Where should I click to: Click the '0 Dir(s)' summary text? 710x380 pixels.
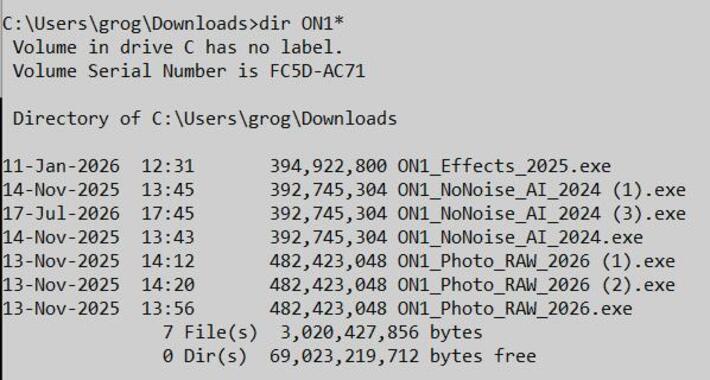[205, 356]
